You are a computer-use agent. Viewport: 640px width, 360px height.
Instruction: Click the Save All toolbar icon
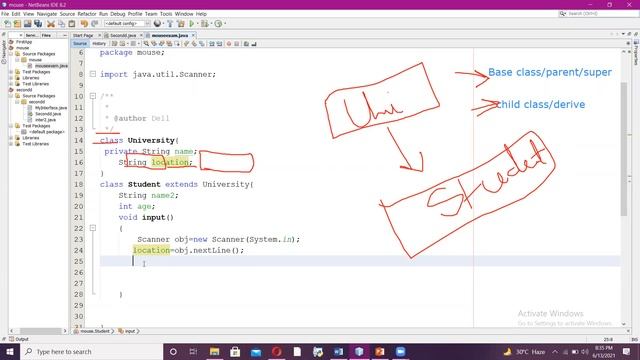click(38, 24)
